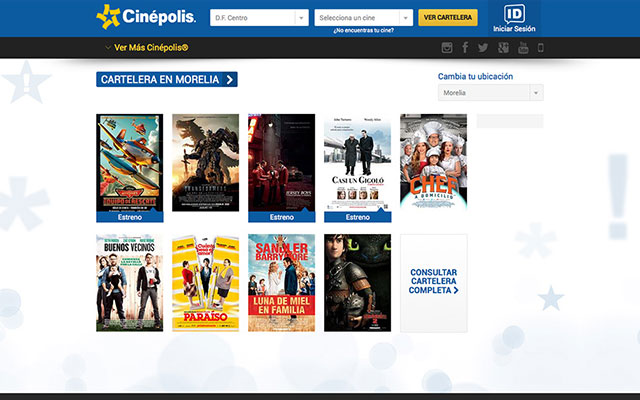Open the Jersey Boys movie poster
The width and height of the screenshot is (640, 400).
click(282, 162)
